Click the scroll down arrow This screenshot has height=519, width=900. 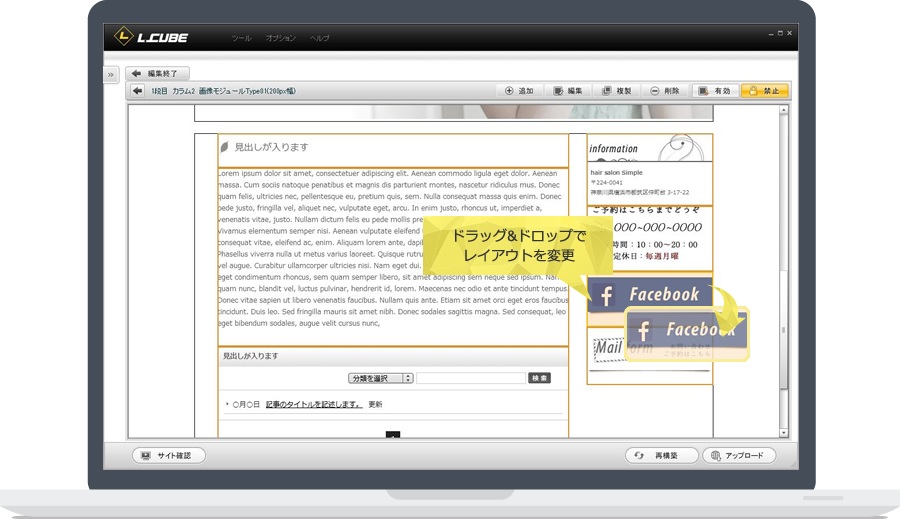783,433
